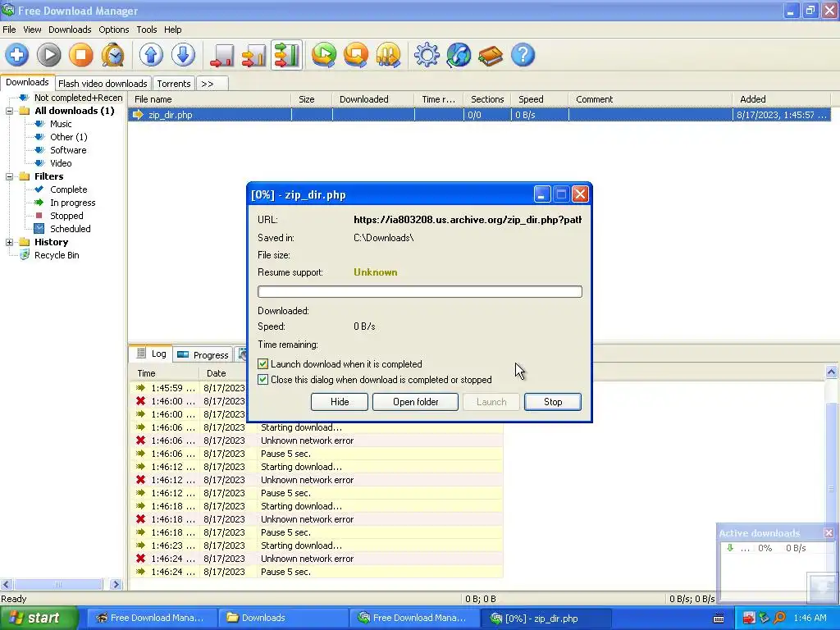The height and width of the screenshot is (630, 840).
Task: Select the zip_dir.php download row
Action: pyautogui.click(x=479, y=115)
